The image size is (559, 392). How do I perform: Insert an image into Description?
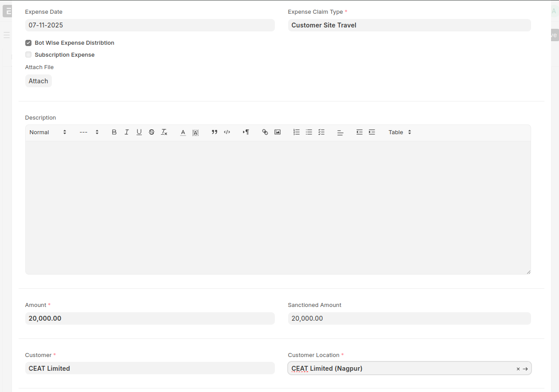pyautogui.click(x=278, y=132)
